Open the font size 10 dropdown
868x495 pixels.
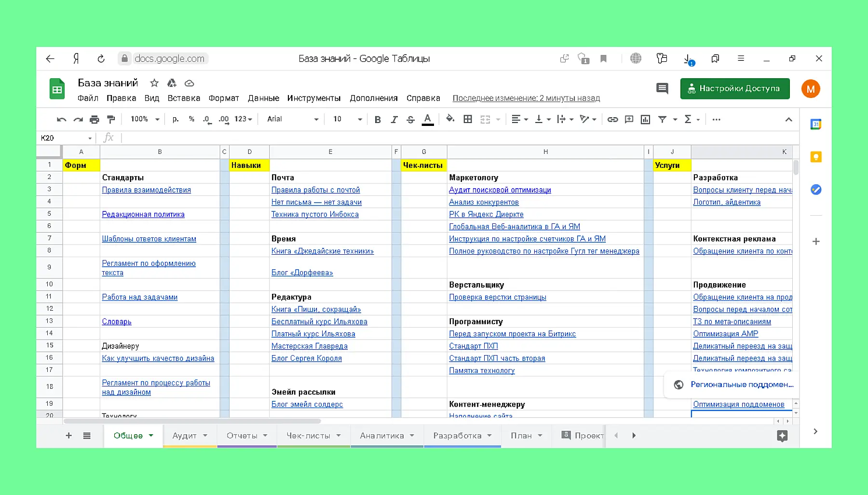347,119
